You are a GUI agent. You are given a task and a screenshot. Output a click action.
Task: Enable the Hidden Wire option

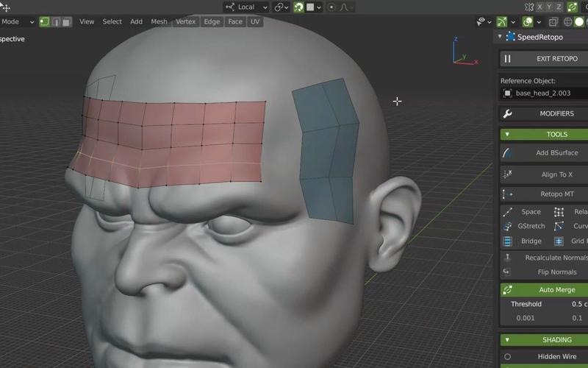tap(544, 356)
